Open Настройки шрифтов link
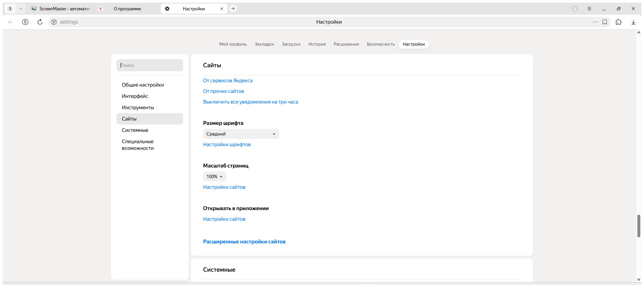Image resolution: width=644 pixels, height=285 pixels. coord(227,144)
